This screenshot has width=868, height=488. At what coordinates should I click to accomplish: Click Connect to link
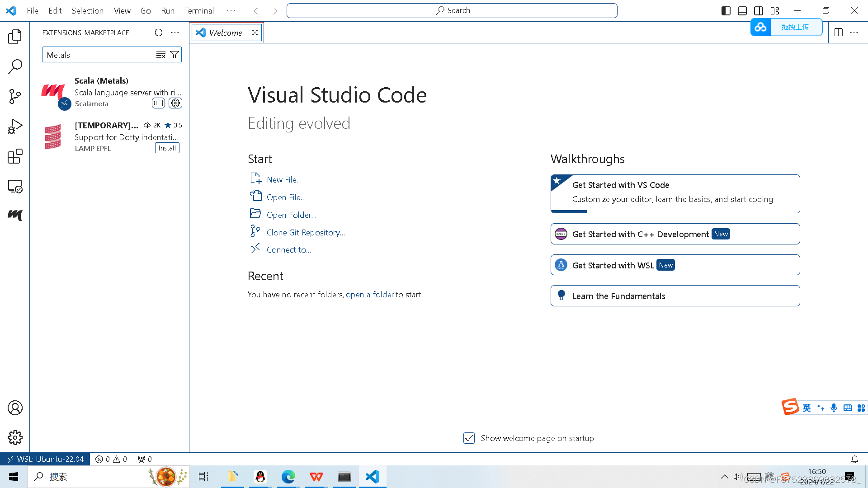(289, 249)
